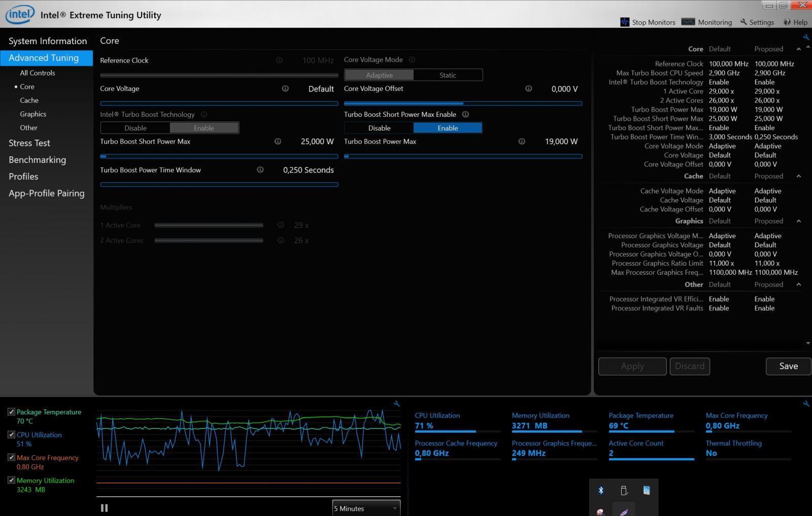Click the USB safely remove hardware tray icon
The height and width of the screenshot is (516, 812).
click(624, 490)
